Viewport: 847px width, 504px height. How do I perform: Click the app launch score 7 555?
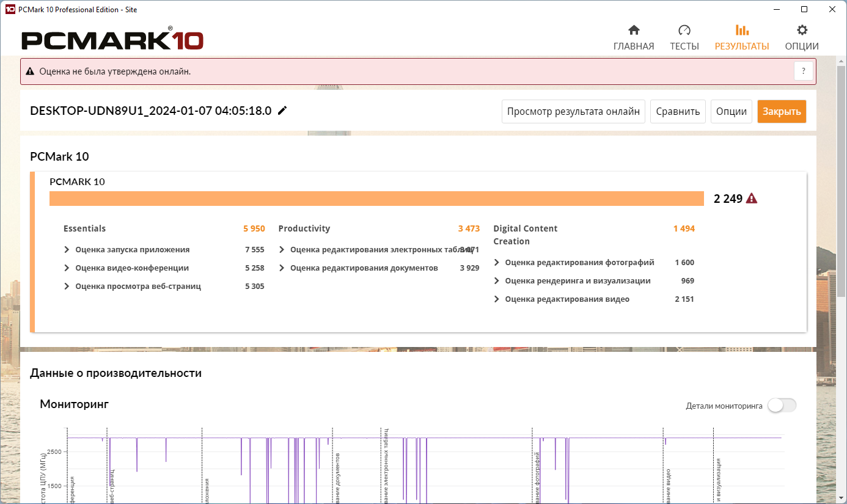pos(254,250)
